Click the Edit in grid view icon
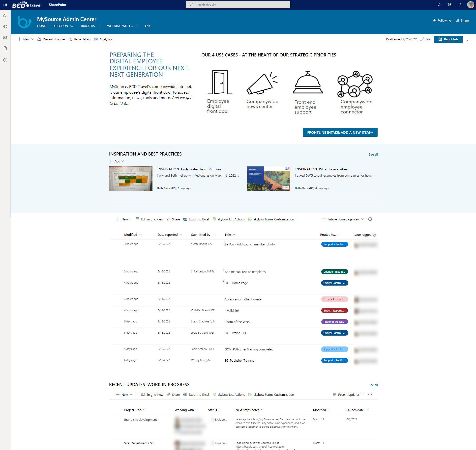 coord(137,219)
